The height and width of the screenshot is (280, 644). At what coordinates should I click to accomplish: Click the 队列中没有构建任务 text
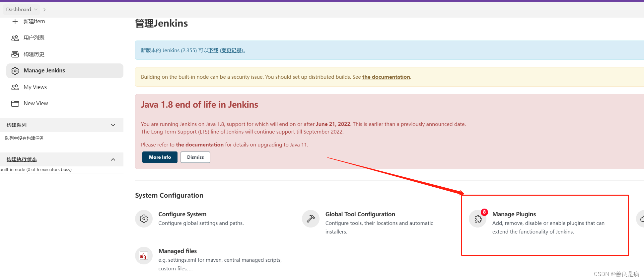(x=24, y=138)
